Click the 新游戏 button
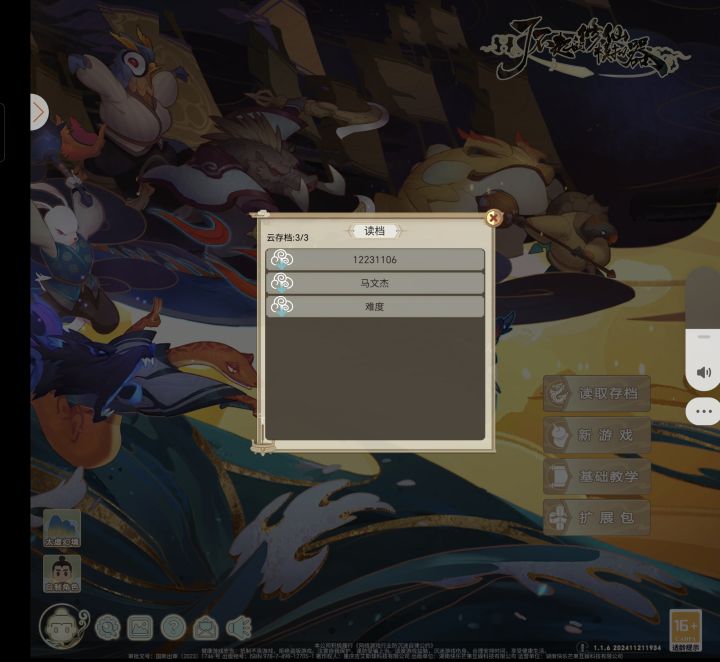This screenshot has width=720, height=662. [596, 435]
